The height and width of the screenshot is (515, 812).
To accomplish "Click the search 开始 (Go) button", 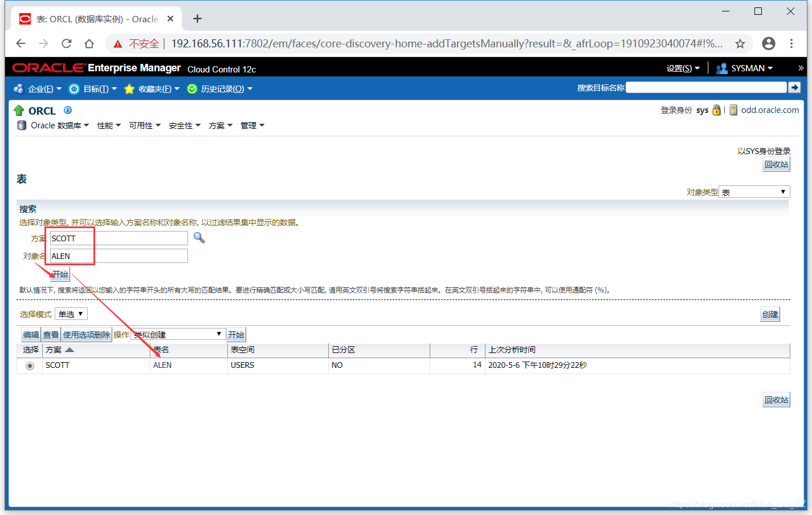I will pos(60,274).
